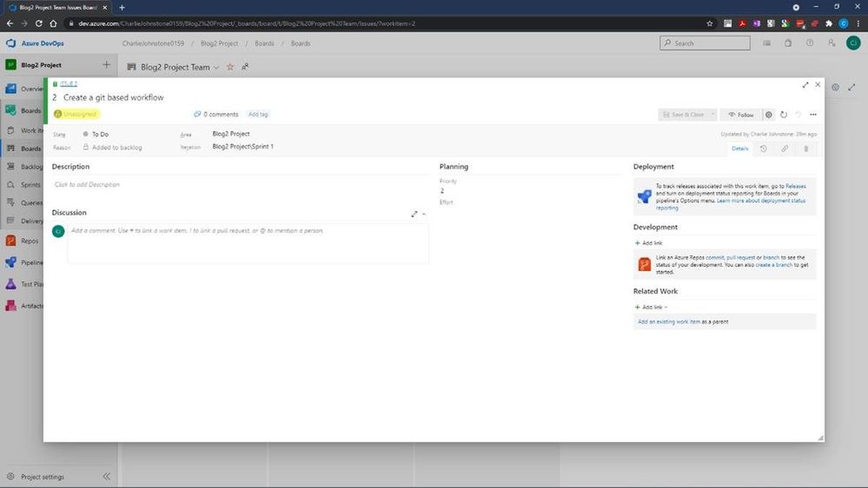Favorite the Blog2 Project Team board with the star

tap(230, 67)
